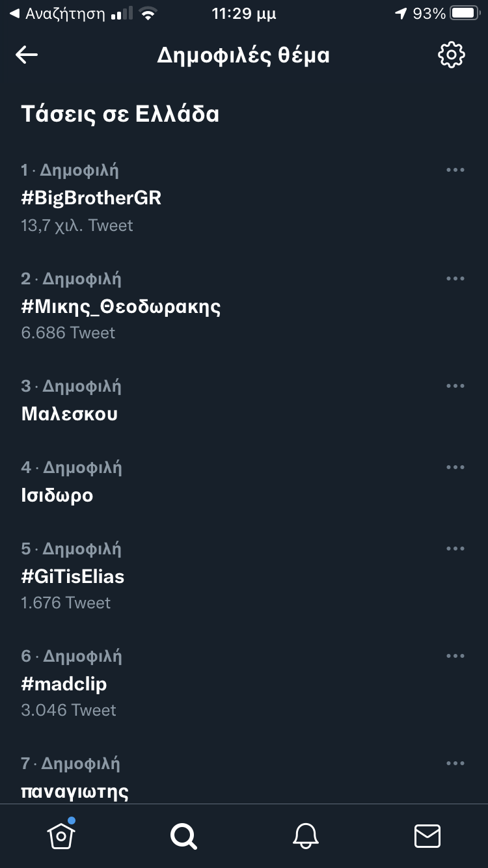Screen dimensions: 488x868
Task: Go to Home tab icon
Action: (61, 835)
